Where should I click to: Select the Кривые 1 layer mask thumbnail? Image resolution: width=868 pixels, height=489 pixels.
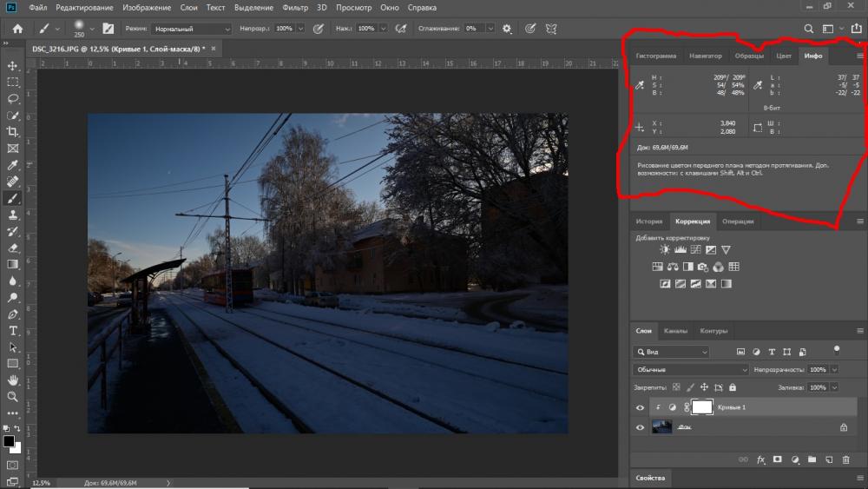[x=702, y=407]
